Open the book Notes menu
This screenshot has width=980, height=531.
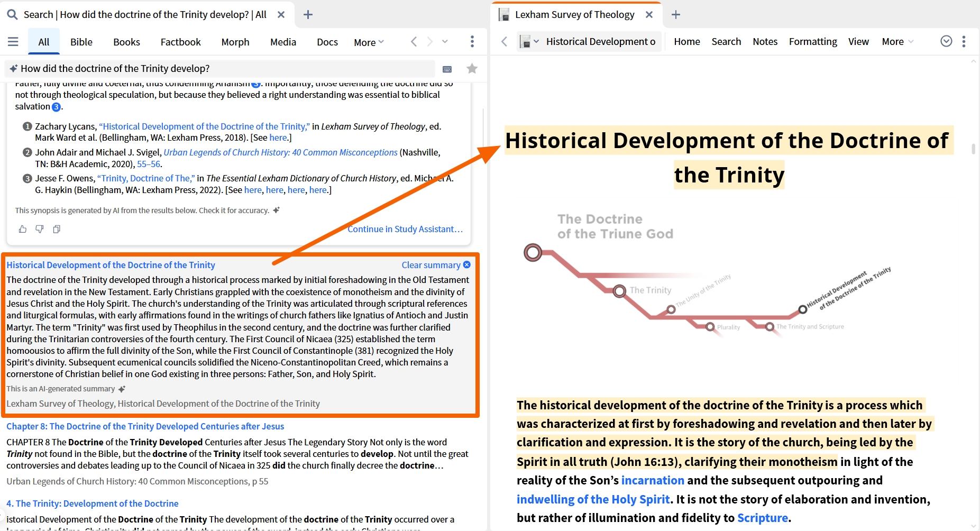click(x=765, y=41)
